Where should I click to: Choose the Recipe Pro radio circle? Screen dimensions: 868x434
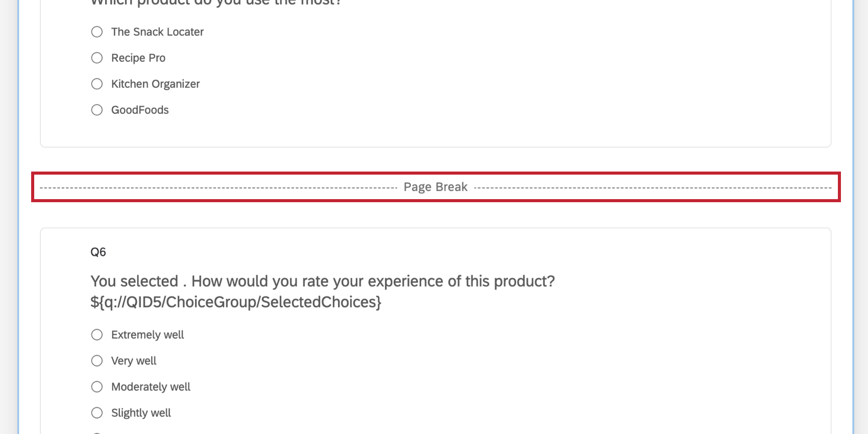point(97,58)
